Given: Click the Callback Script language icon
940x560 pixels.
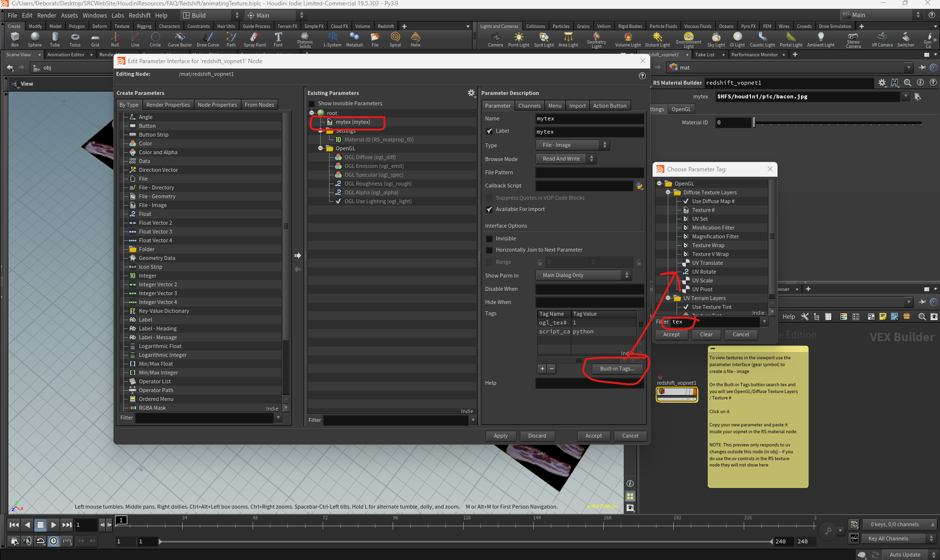Looking at the screenshot, I should [x=639, y=186].
